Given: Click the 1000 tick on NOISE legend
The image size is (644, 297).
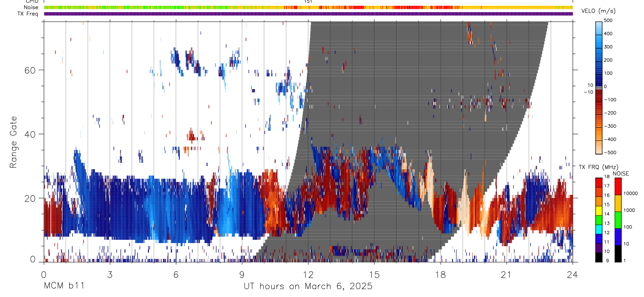Looking at the screenshot, I should [629, 210].
